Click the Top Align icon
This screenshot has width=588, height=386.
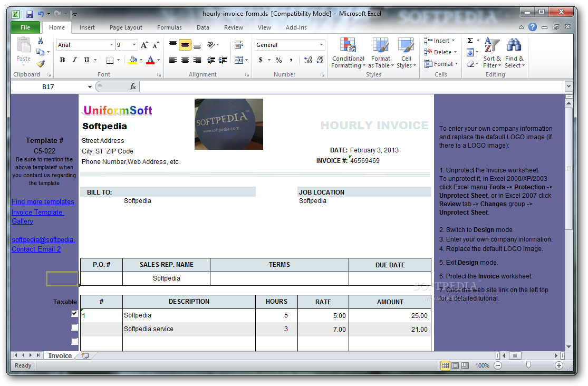[x=173, y=45]
